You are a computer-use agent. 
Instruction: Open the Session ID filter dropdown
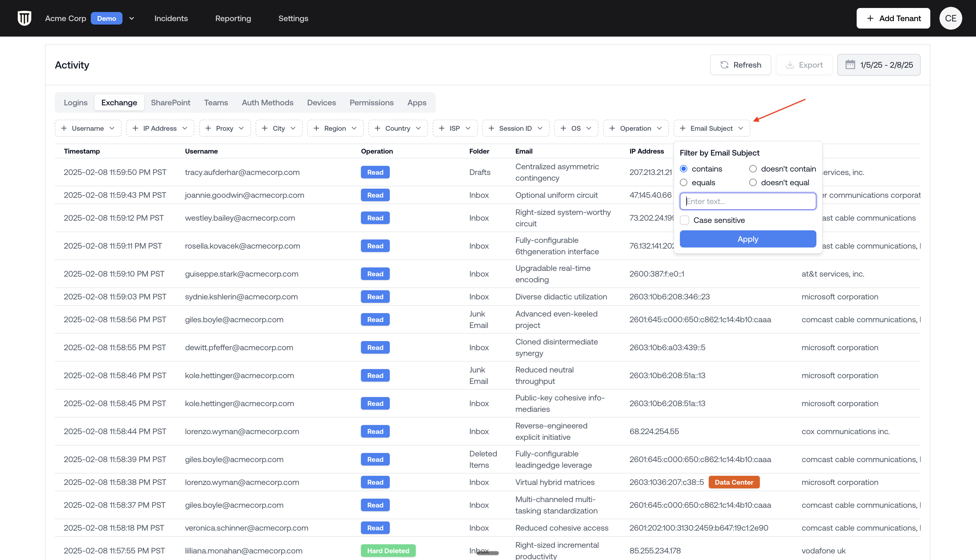pyautogui.click(x=515, y=128)
